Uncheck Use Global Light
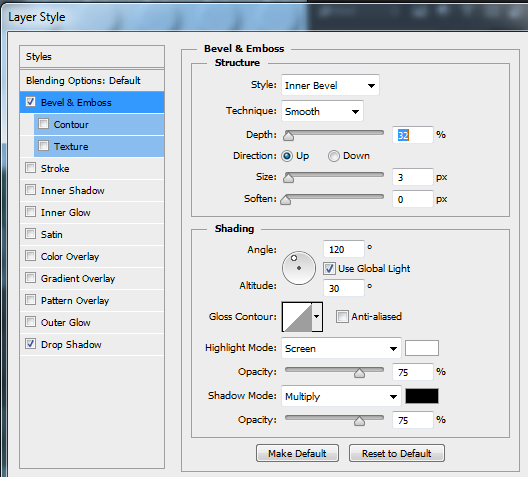This screenshot has width=528, height=477. [x=329, y=268]
